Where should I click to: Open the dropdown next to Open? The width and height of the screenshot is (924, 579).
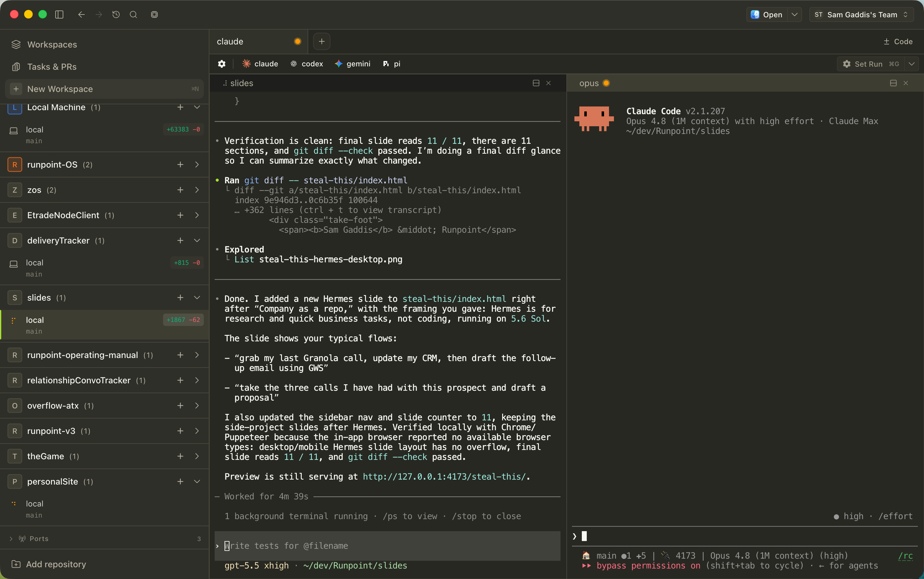point(795,15)
